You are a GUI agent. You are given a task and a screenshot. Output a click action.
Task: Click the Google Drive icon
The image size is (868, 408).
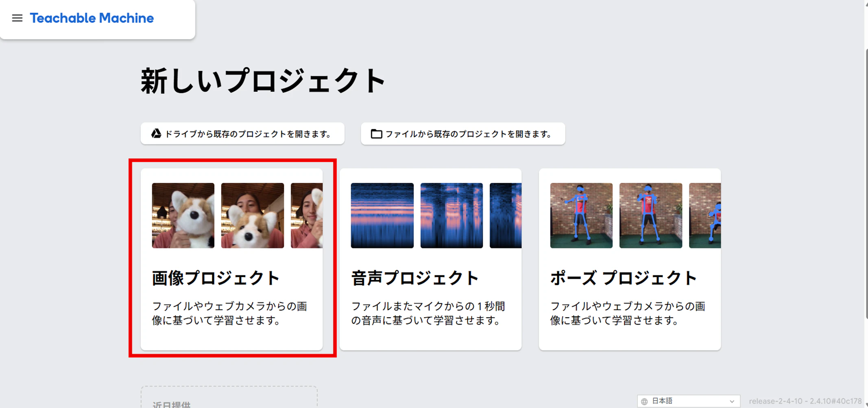click(x=156, y=134)
